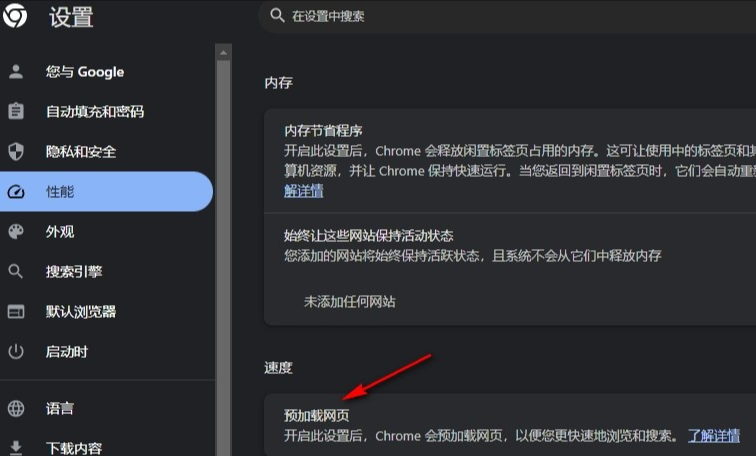Viewport: 756px width, 456px height.
Task: Click the power icon beside 启动时
Action: pyautogui.click(x=16, y=351)
